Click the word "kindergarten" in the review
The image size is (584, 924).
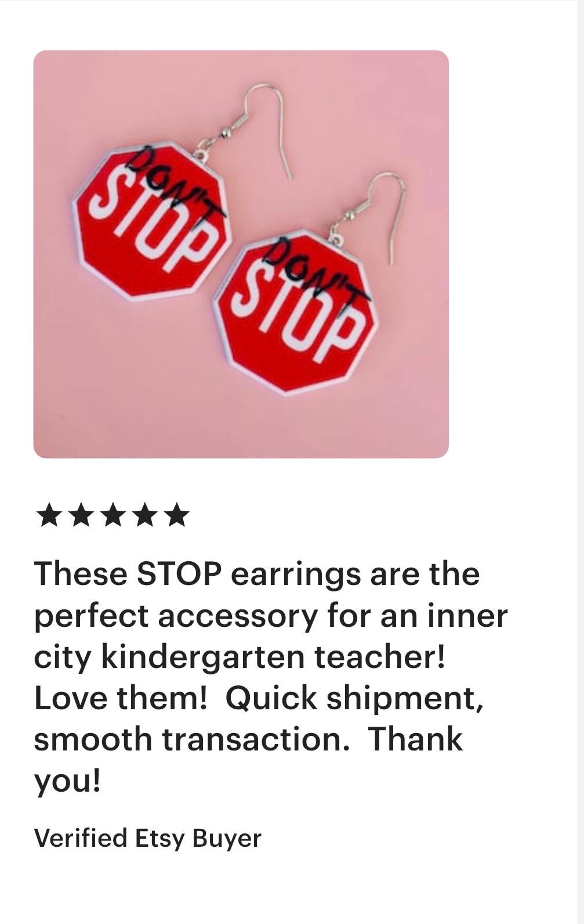[204, 657]
